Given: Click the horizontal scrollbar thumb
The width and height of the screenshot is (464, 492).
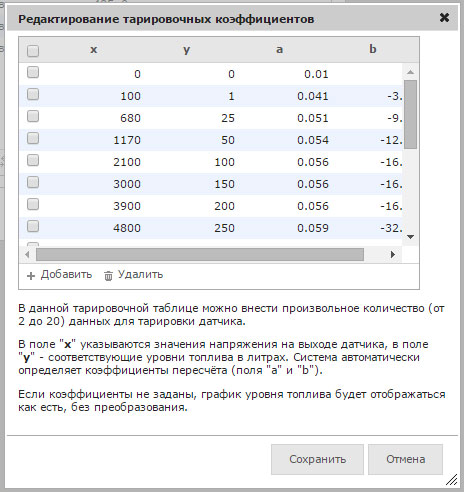Looking at the screenshot, I should pos(200,255).
